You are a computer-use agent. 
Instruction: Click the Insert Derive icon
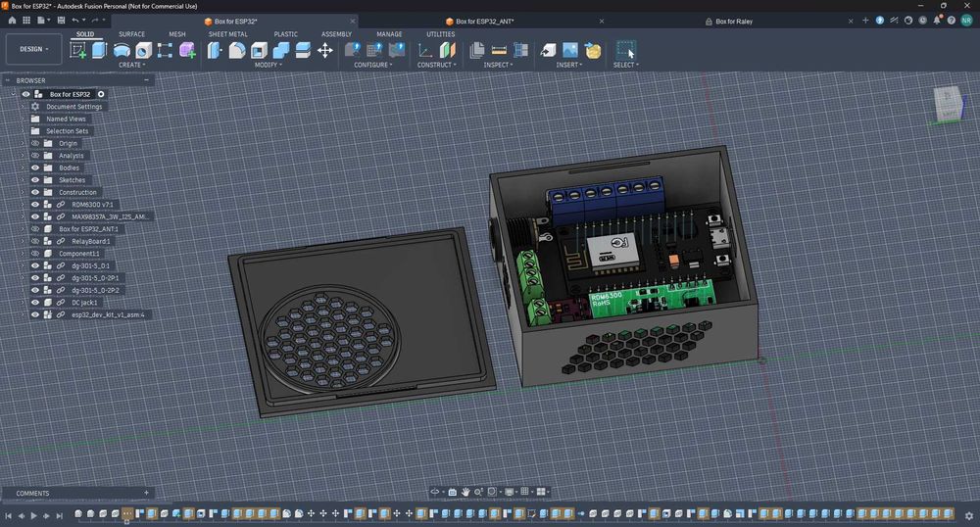click(548, 51)
